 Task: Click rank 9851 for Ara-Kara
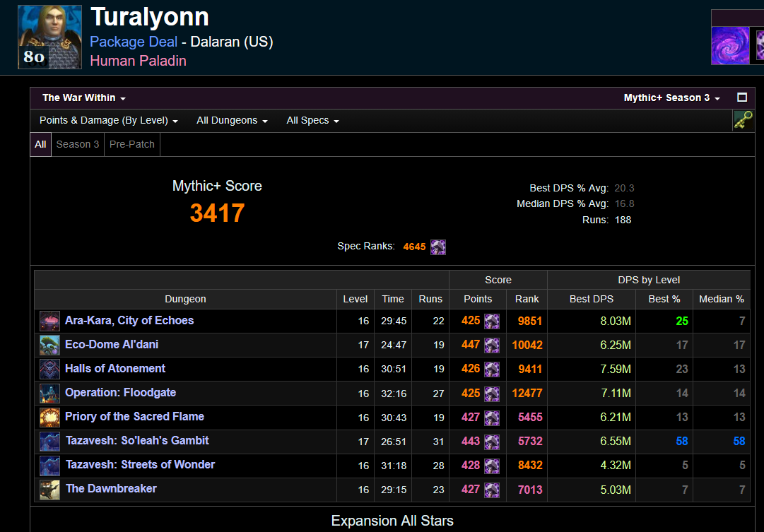point(529,321)
